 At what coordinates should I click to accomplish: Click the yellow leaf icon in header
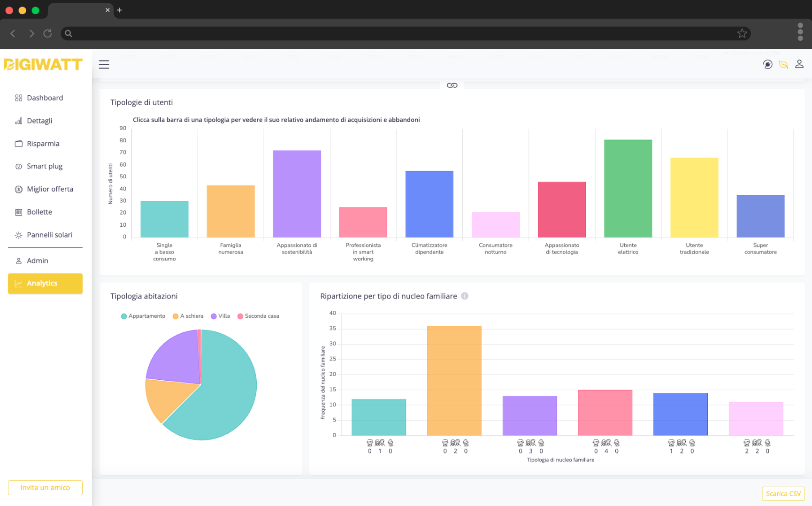(x=783, y=65)
